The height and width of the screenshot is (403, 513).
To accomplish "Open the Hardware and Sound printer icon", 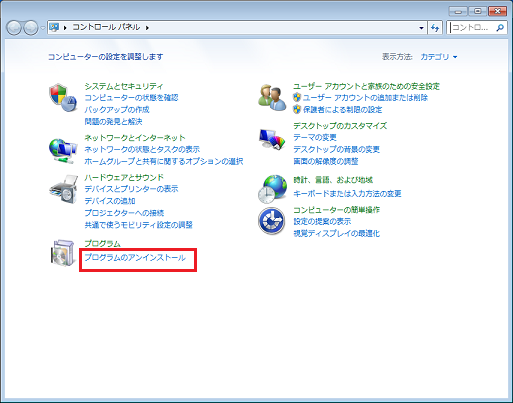I will coord(63,189).
